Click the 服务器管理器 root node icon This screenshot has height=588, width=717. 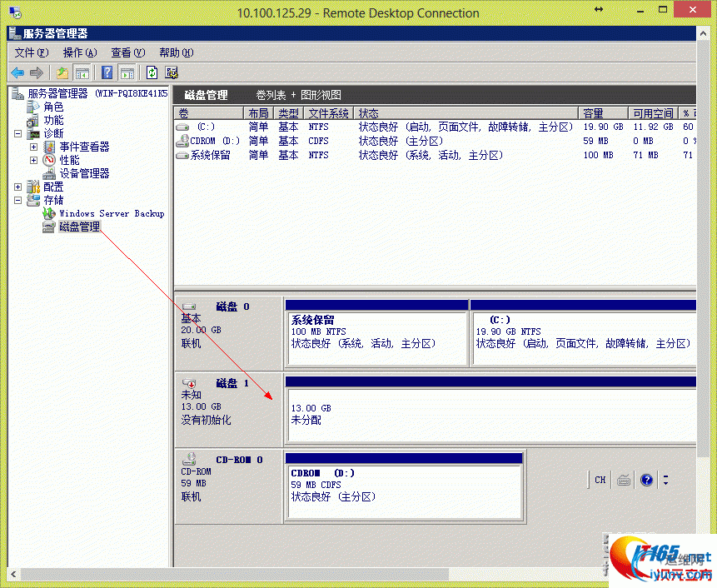[x=17, y=94]
